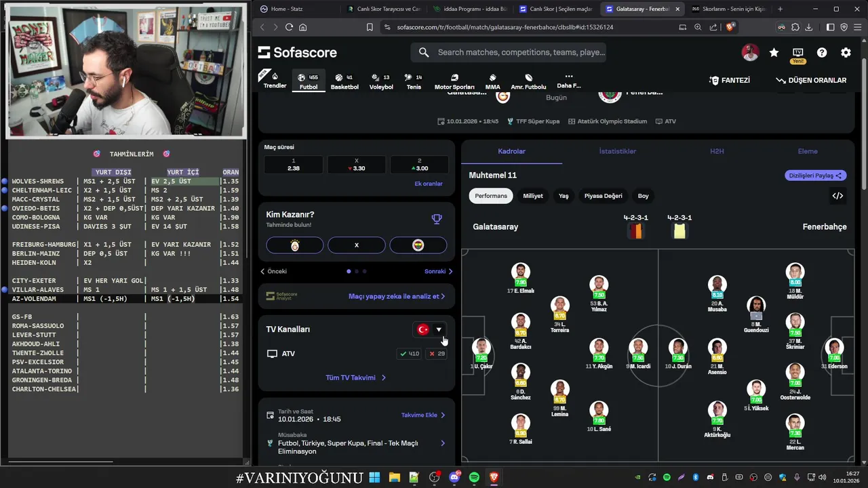Click the odds 2.38 for outcome 1

(293, 165)
